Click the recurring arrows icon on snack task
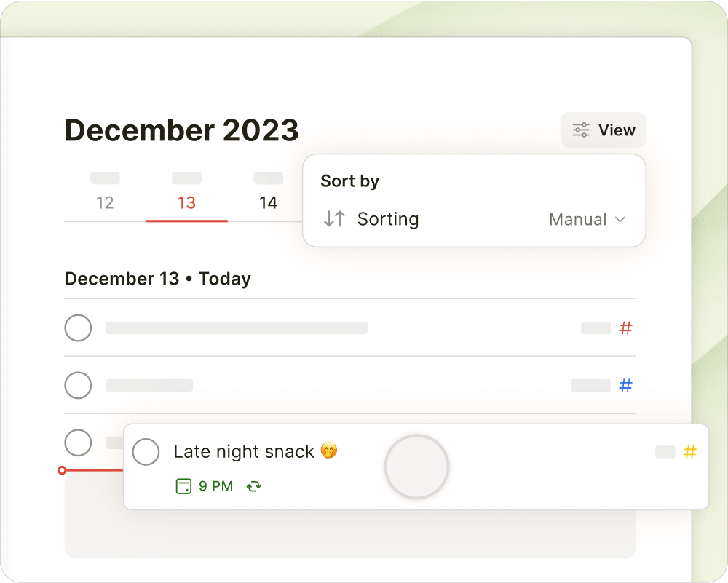The height and width of the screenshot is (583, 728). point(254,486)
